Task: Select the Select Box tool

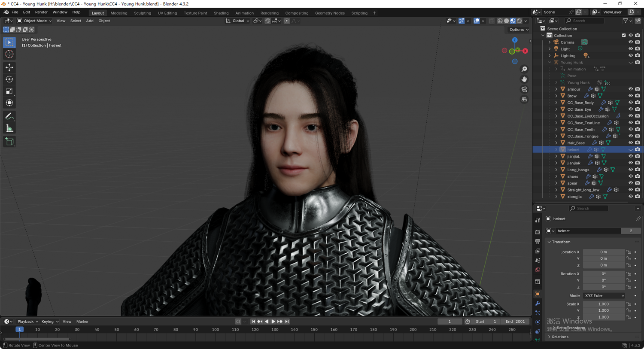Action: (x=9, y=42)
